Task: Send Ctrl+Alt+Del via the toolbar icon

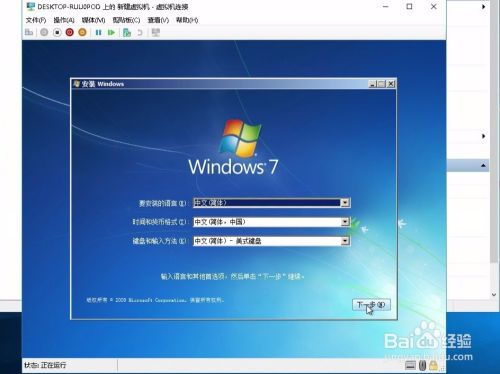Action: tap(29, 32)
